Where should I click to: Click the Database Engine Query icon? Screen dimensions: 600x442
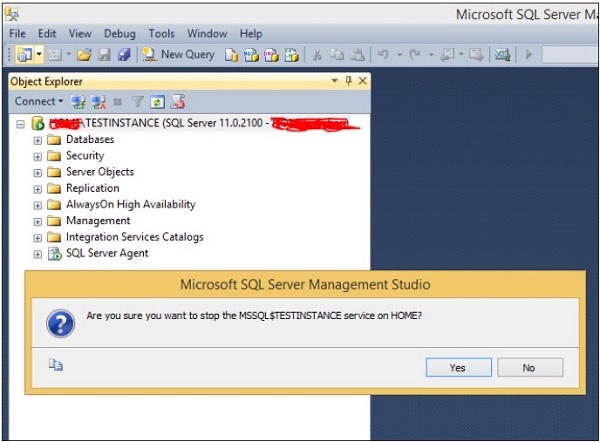(x=232, y=54)
